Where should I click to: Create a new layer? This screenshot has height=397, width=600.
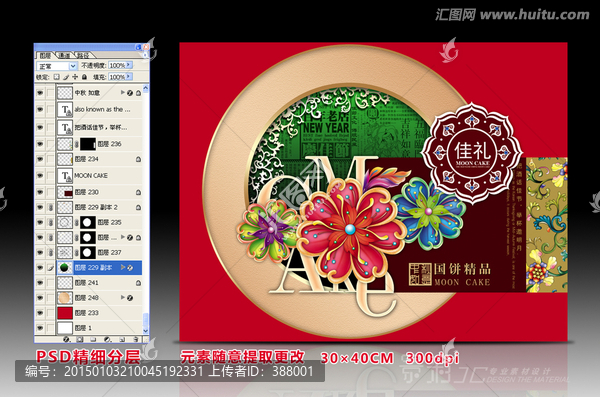122,339
